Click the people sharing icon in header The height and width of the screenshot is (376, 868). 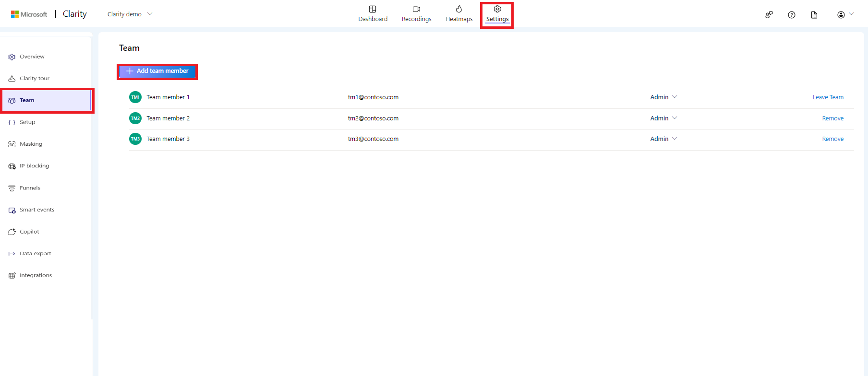click(769, 15)
